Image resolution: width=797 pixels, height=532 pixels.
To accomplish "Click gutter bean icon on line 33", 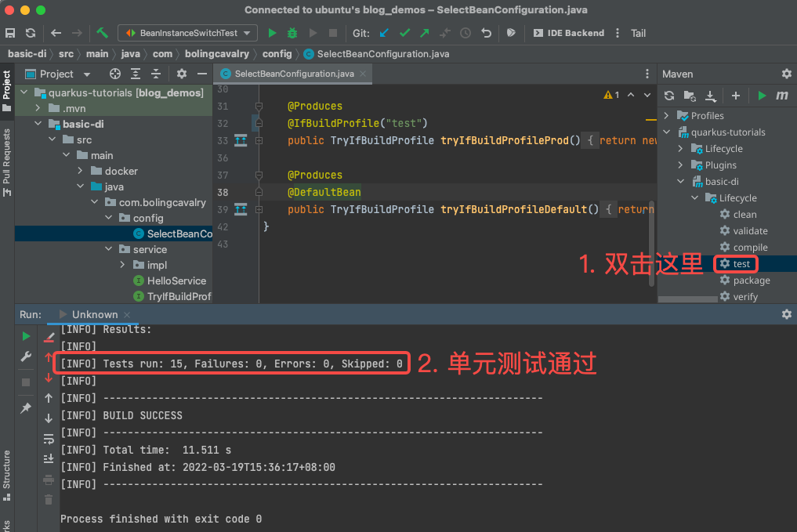I will point(241,141).
